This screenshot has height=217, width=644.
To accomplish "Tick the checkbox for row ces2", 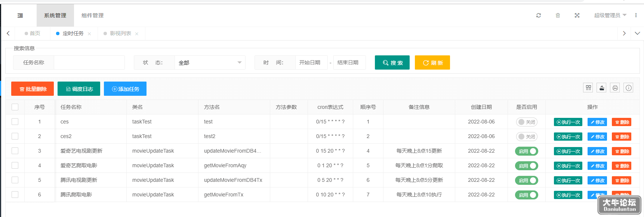I will click(15, 136).
